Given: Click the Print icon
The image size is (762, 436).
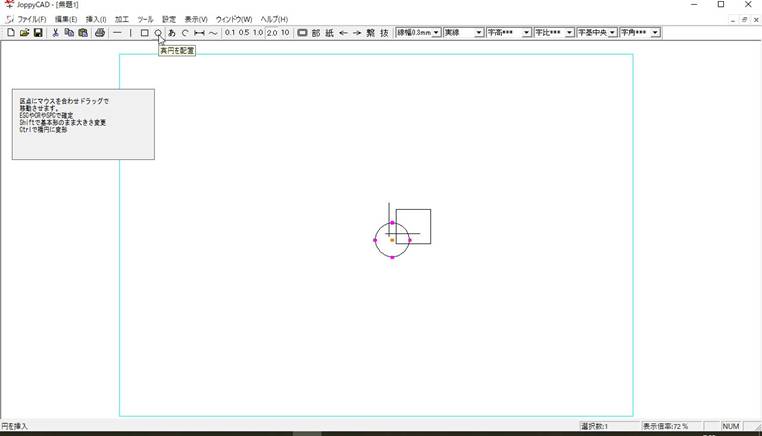Looking at the screenshot, I should click(x=100, y=33).
